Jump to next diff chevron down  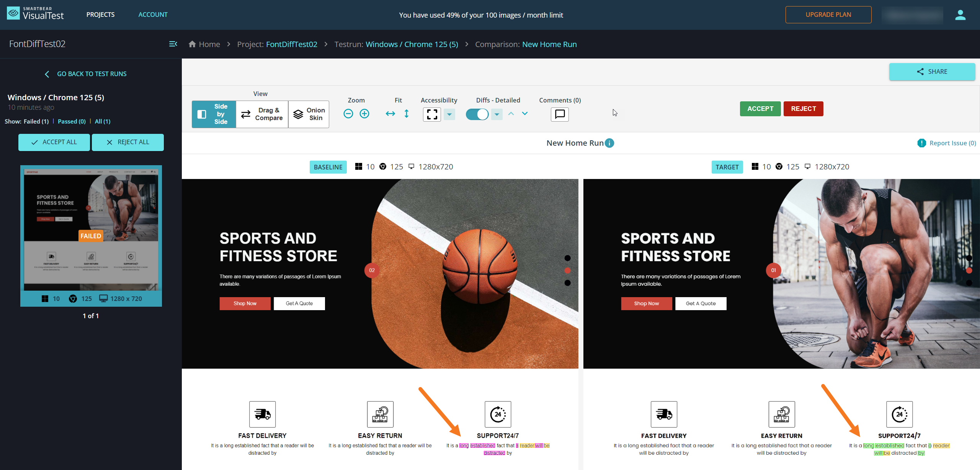[x=525, y=114]
